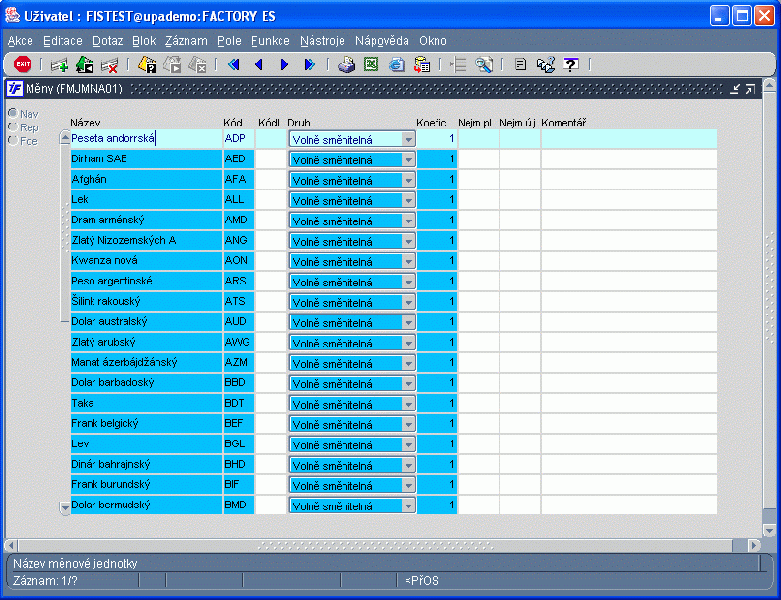Click the list of values lines icon

click(459, 65)
